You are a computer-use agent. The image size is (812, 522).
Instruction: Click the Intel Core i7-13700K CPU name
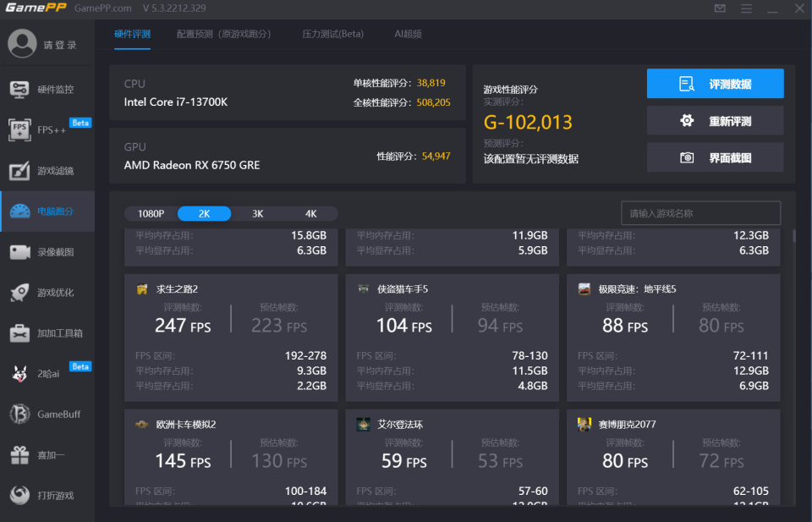(x=176, y=102)
